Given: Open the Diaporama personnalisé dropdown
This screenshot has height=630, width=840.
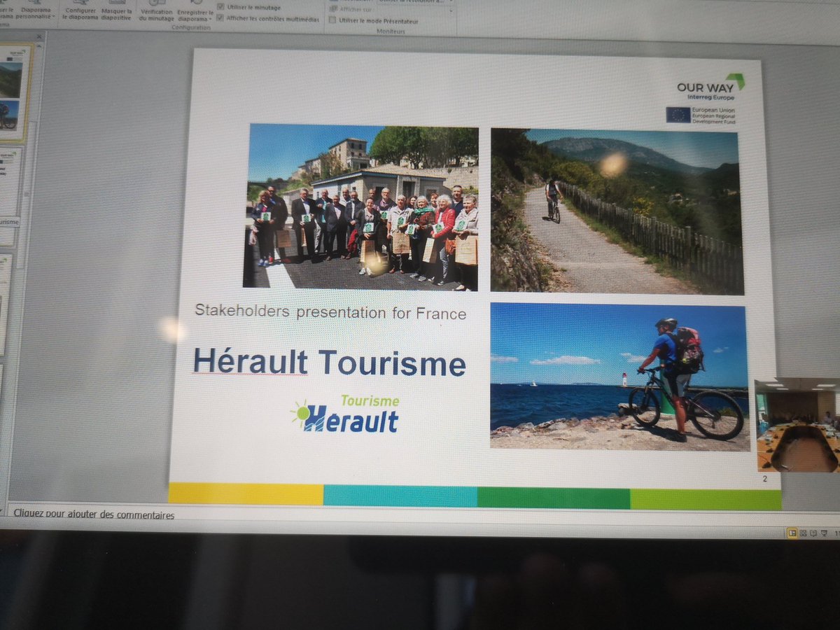Looking at the screenshot, I should (x=36, y=10).
